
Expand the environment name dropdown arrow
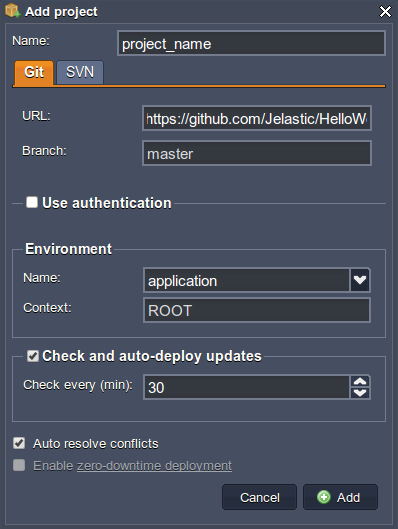point(360,280)
